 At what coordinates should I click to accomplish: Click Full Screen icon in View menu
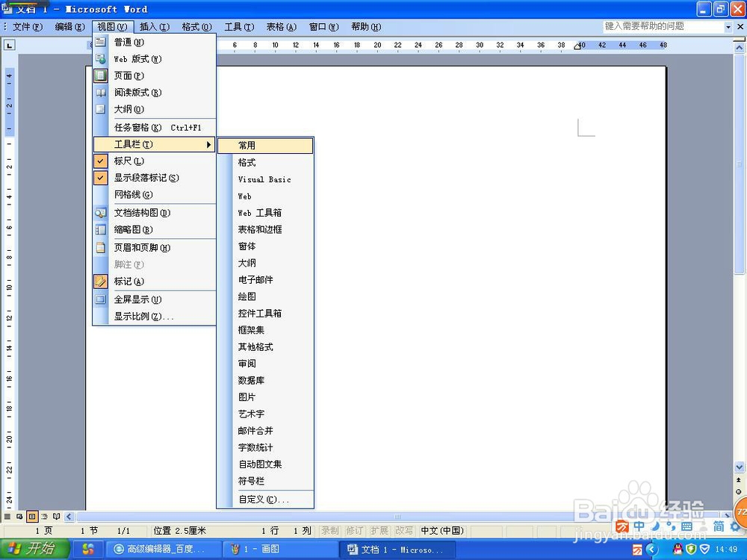(x=101, y=299)
